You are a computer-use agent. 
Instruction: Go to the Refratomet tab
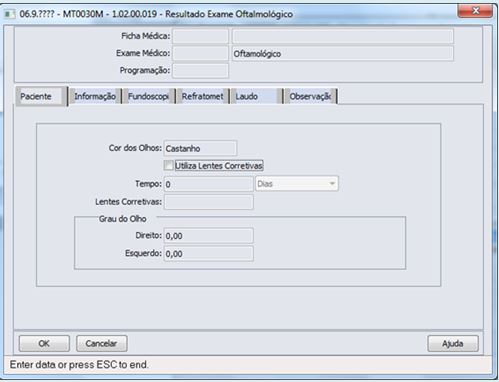(202, 96)
